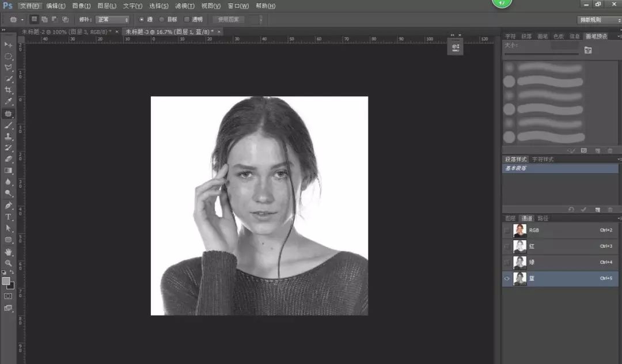Image resolution: width=622 pixels, height=364 pixels.
Task: Choose the Brush tool
Action: click(8, 125)
